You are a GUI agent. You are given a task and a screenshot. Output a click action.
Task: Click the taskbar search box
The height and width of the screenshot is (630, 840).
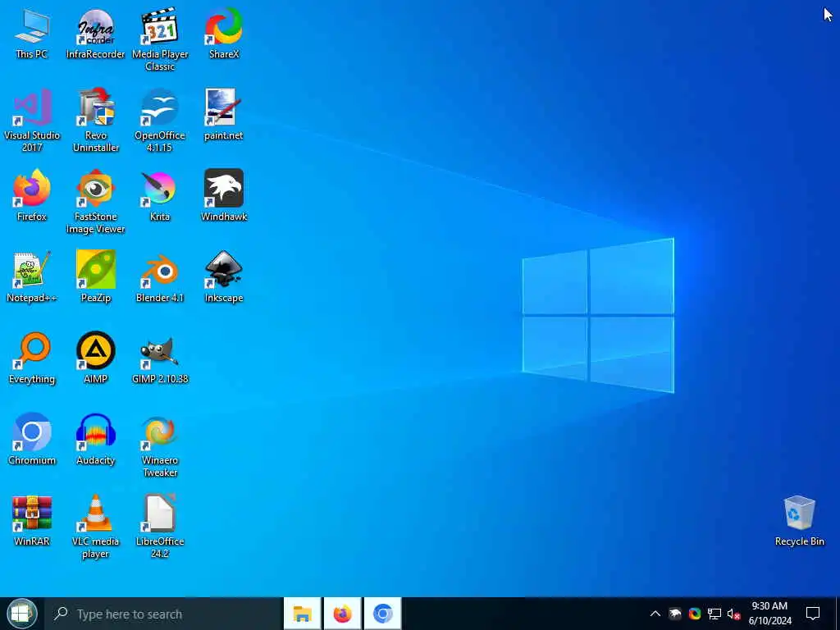(x=163, y=614)
